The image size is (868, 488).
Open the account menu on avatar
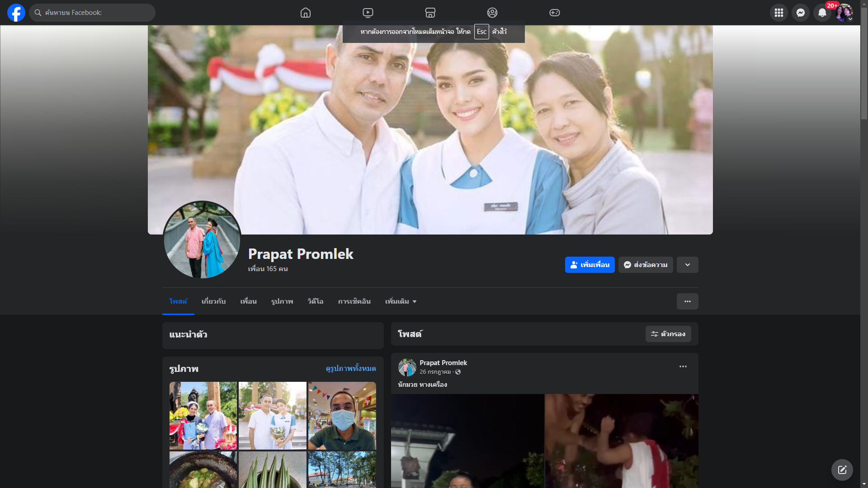844,13
